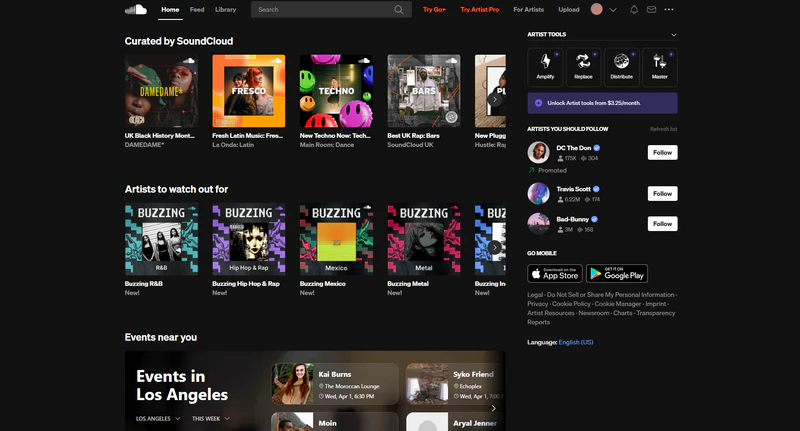Click 'La Onda: Latin' subtitle text
Image resolution: width=800 pixels, height=431 pixels.
tap(233, 145)
